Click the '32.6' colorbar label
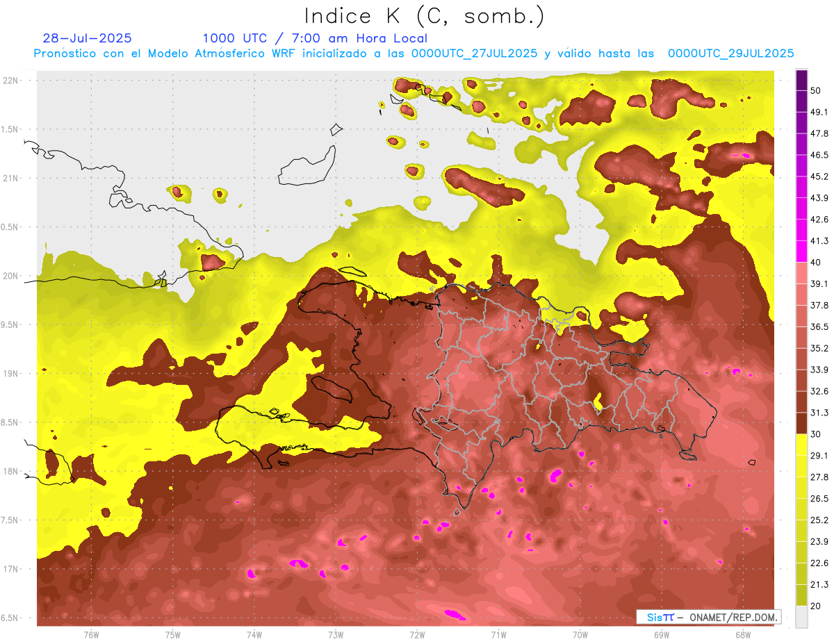 820,391
